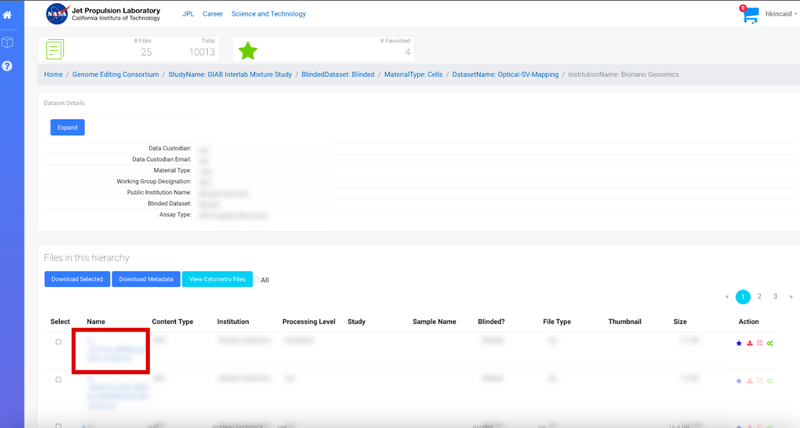Click the Files in this hierarchy heading
Screen dimensions: 800x428
coord(86,258)
